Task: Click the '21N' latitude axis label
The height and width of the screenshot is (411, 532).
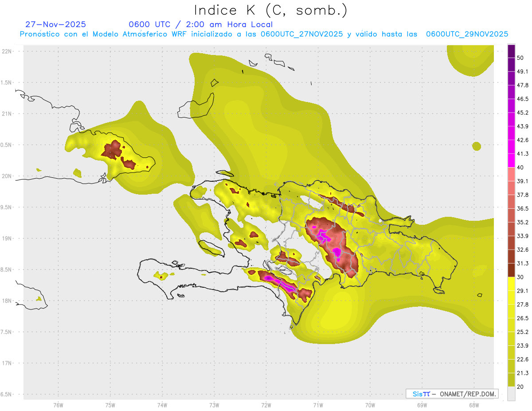Action: (6, 114)
